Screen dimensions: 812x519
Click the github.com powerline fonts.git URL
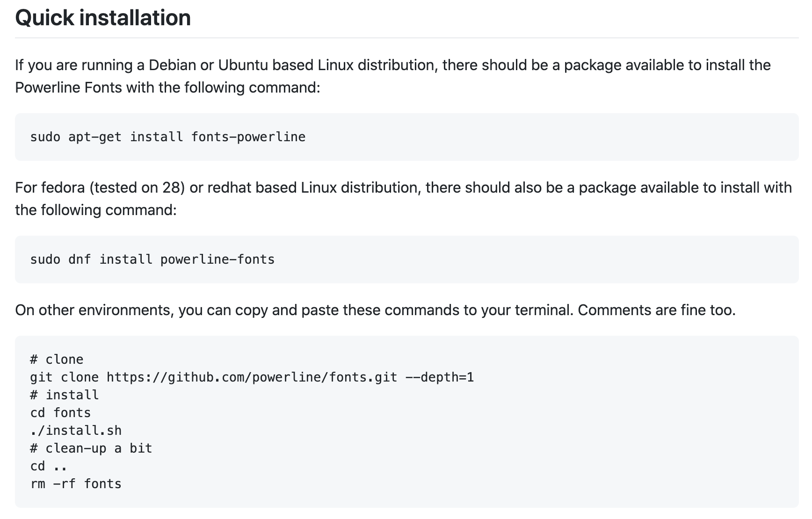[x=252, y=377]
